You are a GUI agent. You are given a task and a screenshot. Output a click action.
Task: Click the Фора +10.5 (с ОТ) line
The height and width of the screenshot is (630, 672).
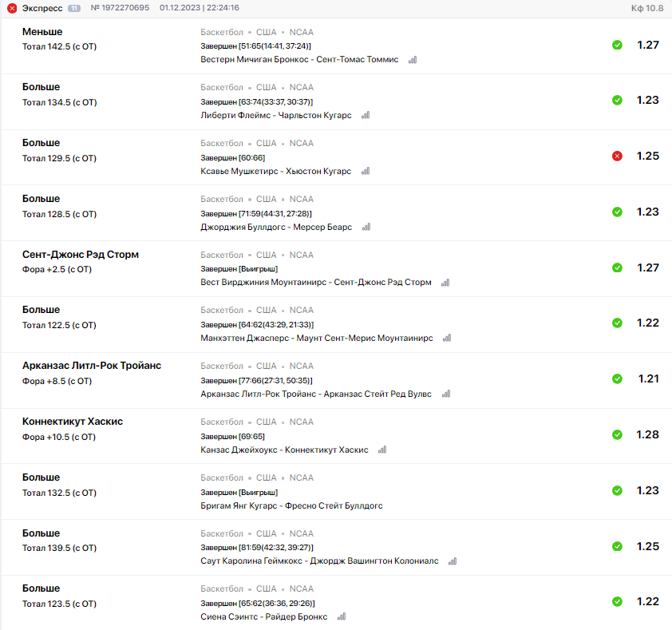pos(59,437)
